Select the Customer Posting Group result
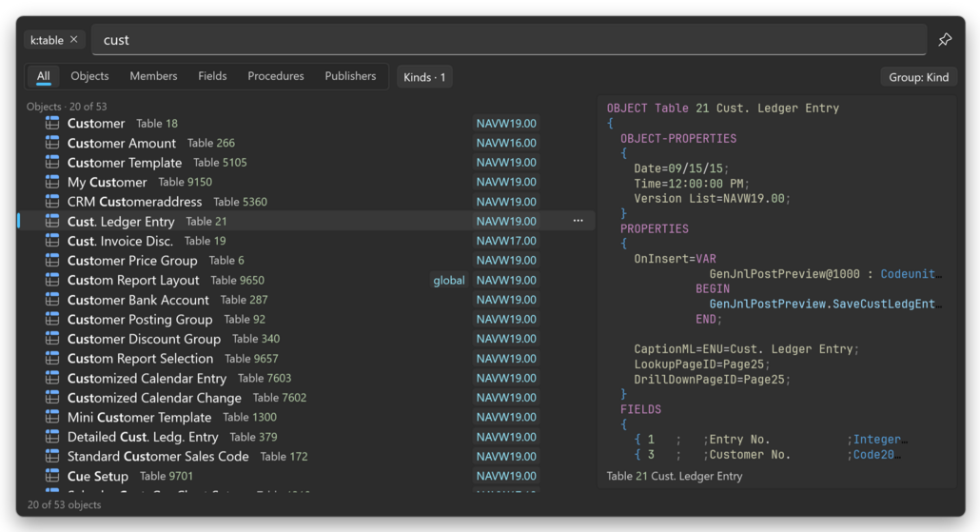980x532 pixels. (x=306, y=319)
